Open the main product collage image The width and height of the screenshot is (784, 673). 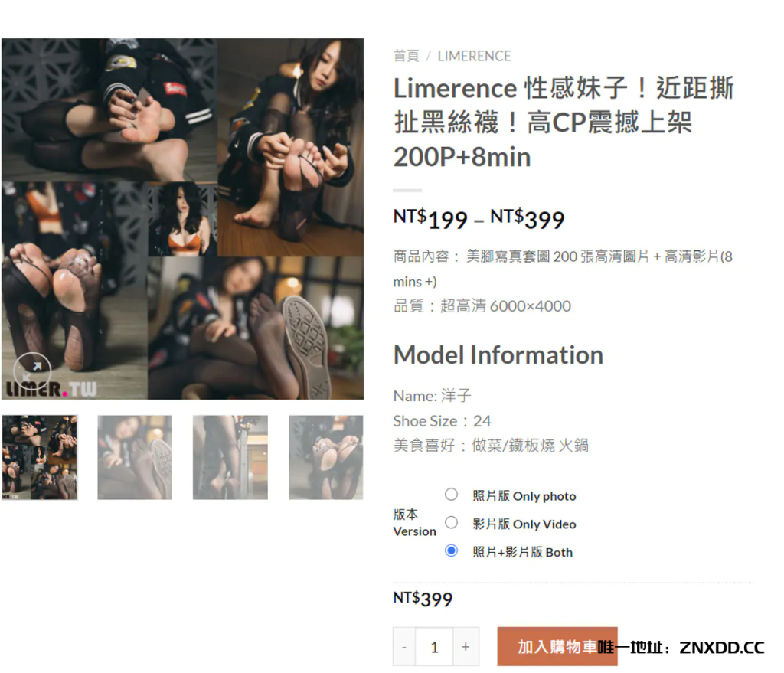click(x=182, y=218)
